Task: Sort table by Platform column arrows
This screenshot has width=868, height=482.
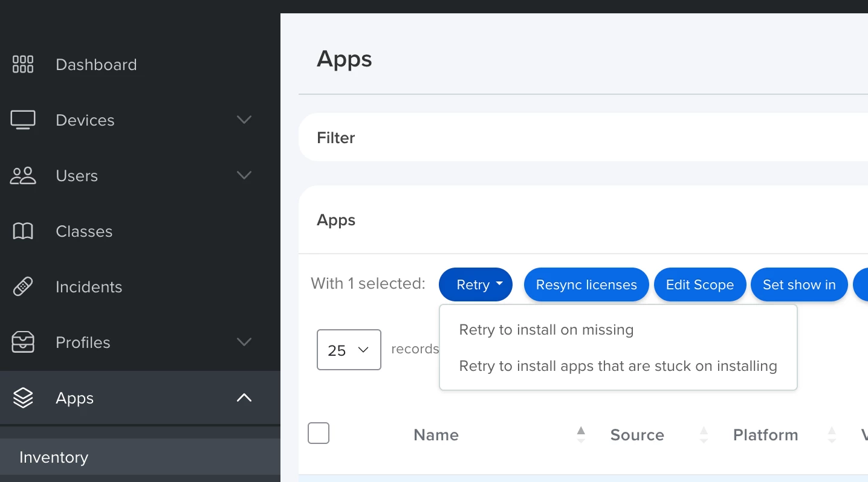Action: 832,435
